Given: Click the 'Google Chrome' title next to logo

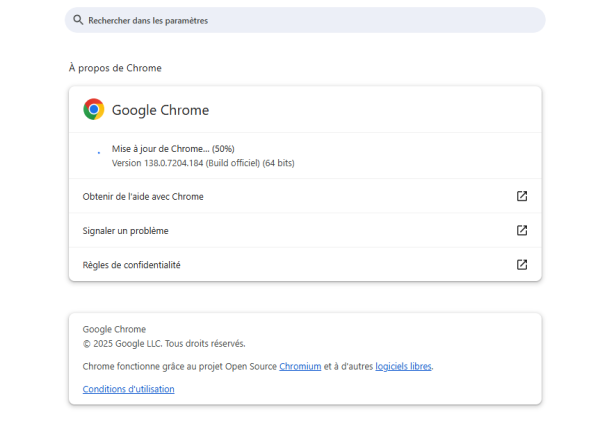Looking at the screenshot, I should coord(160,110).
